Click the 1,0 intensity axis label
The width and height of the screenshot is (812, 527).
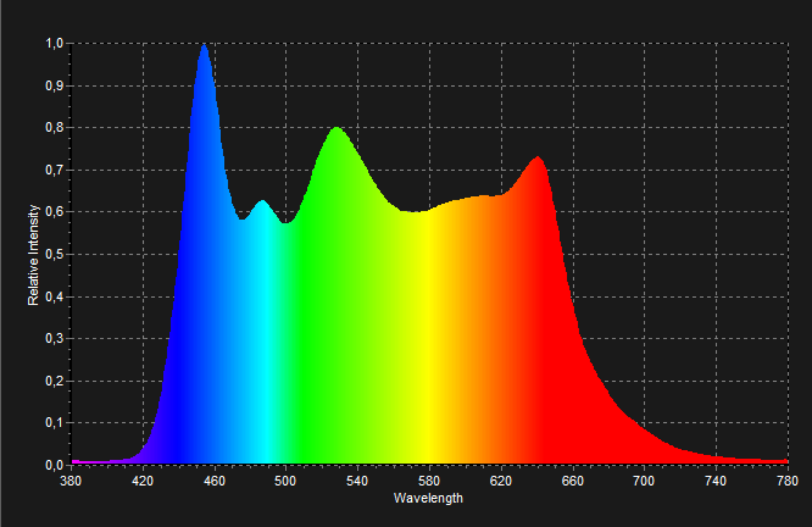click(54, 43)
